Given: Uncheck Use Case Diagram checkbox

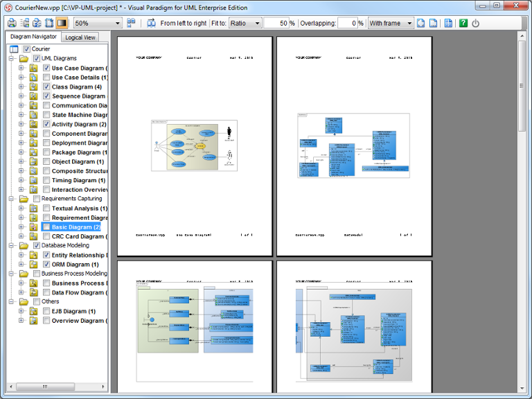Looking at the screenshot, I should (46, 68).
